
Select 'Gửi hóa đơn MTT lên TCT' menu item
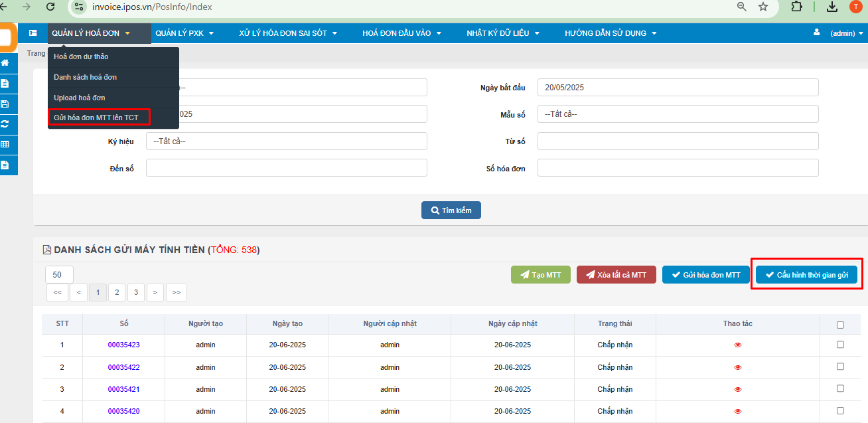97,118
